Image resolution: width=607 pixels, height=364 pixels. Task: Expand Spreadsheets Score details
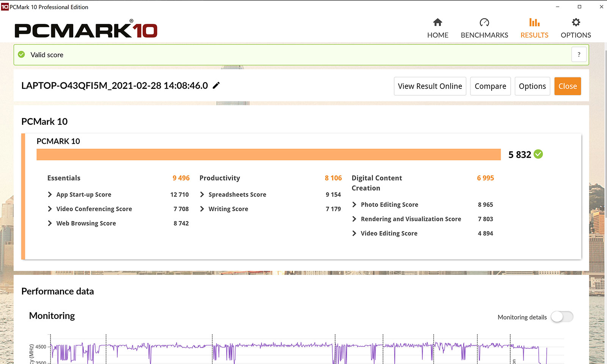point(202,195)
